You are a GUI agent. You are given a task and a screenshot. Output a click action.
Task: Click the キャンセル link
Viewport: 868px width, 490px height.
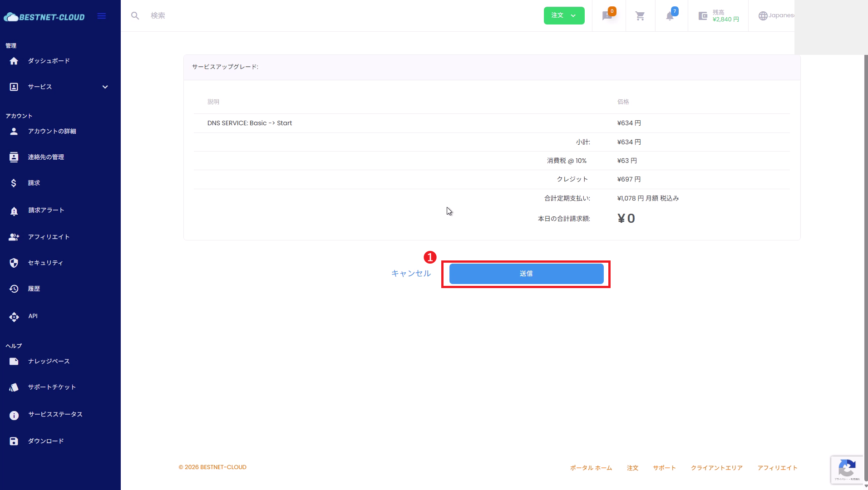(411, 274)
